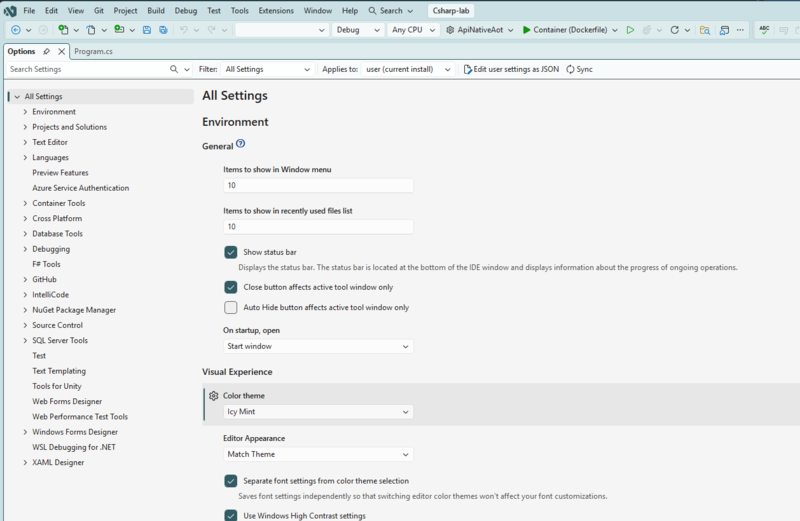Open the Editor Appearance Match Theme dropdown
Screen dimensions: 800x521
click(x=318, y=454)
